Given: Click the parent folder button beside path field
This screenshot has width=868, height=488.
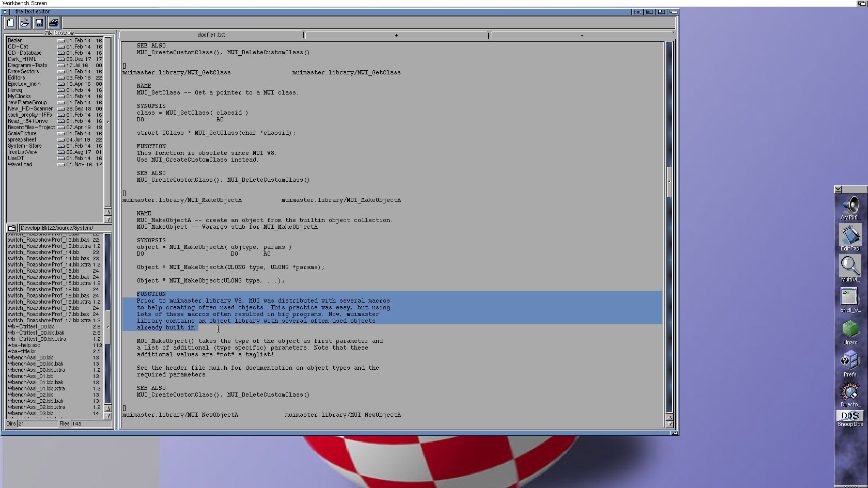Looking at the screenshot, I should coord(11,228).
